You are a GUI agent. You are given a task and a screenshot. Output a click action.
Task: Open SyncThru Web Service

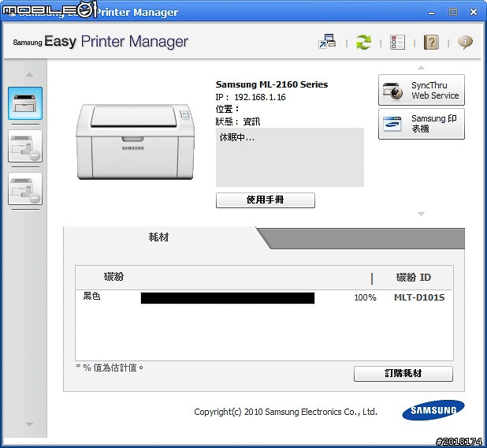click(422, 90)
